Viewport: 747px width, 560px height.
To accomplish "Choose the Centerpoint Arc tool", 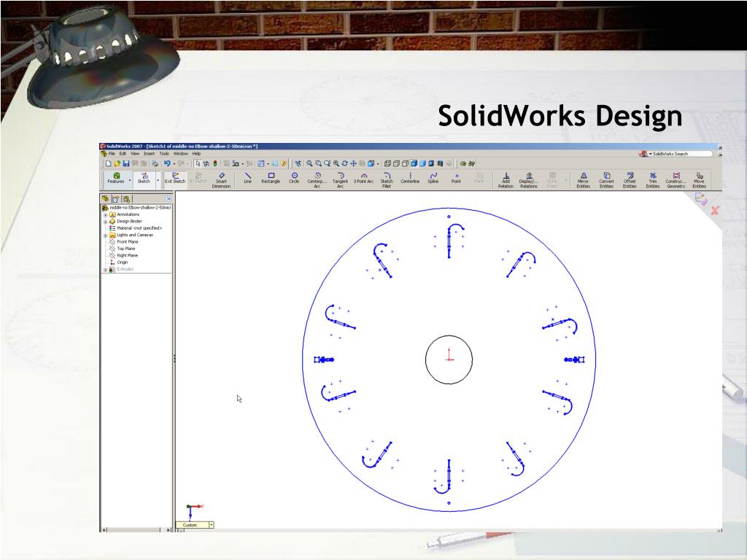I will coord(317,180).
